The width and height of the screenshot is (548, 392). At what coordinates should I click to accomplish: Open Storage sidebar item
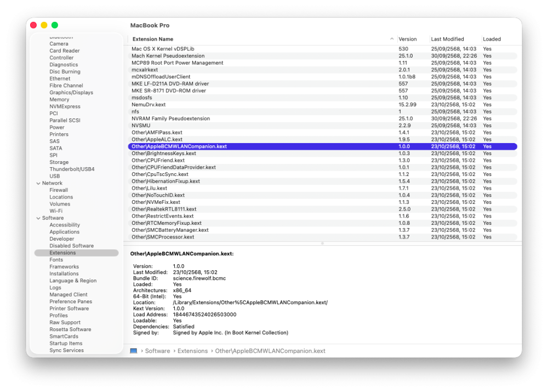pyautogui.click(x=59, y=162)
